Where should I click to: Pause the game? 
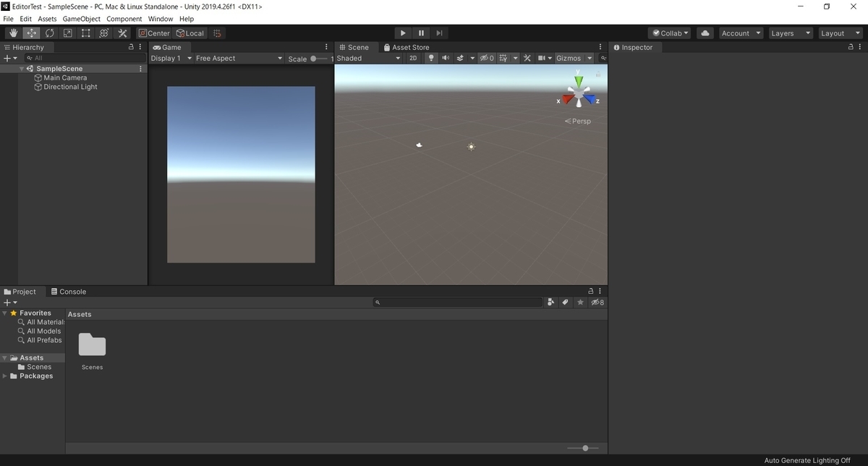(421, 33)
